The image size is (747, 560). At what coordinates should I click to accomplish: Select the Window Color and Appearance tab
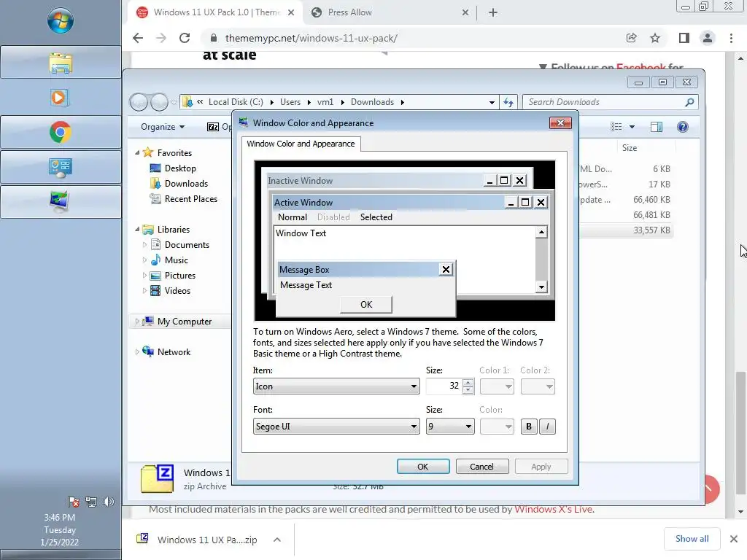coord(301,144)
